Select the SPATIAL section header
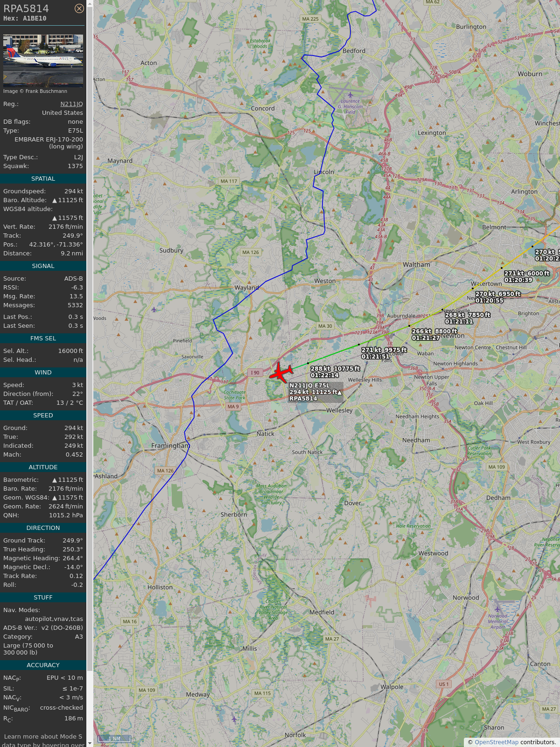The height and width of the screenshot is (747, 560). click(43, 179)
